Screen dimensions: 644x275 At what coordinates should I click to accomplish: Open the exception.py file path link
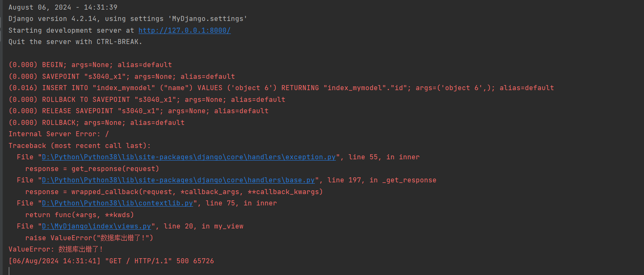188,157
